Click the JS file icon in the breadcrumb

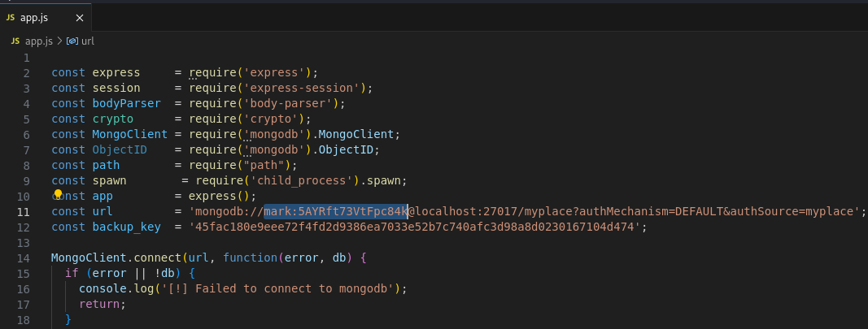click(x=15, y=40)
